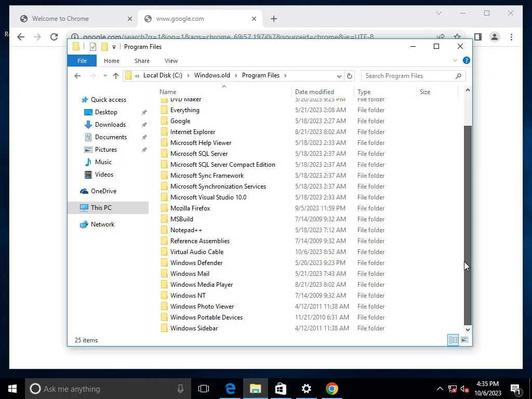Open the File ribbon tab

click(x=82, y=61)
